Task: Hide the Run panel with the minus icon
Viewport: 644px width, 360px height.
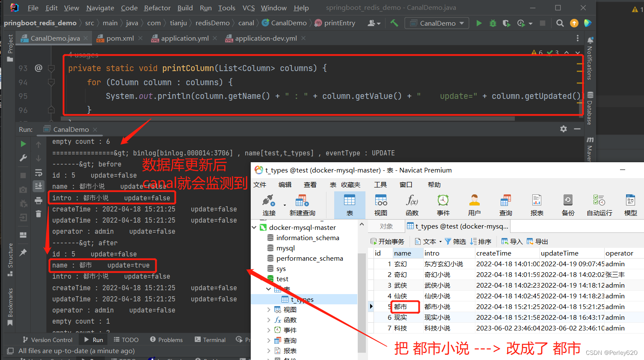Action: [x=577, y=129]
